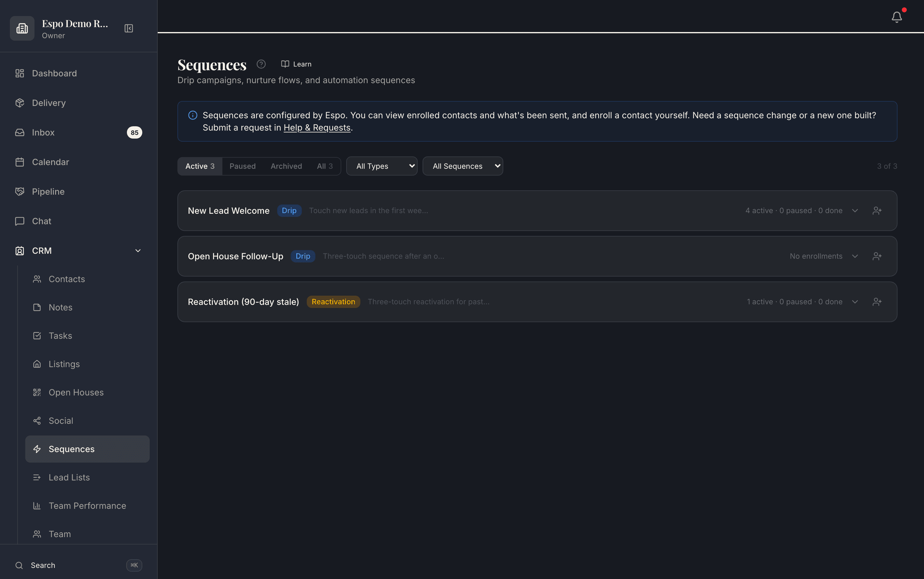Open the All Types dropdown

click(x=382, y=166)
